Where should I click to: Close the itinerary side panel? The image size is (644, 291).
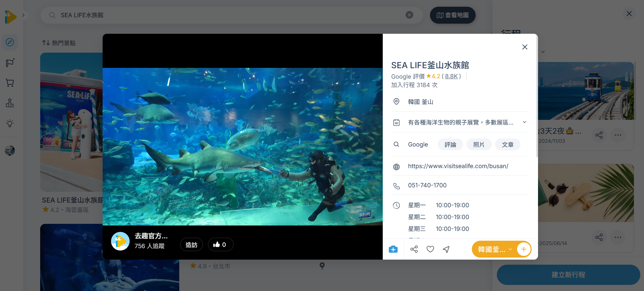point(629,14)
